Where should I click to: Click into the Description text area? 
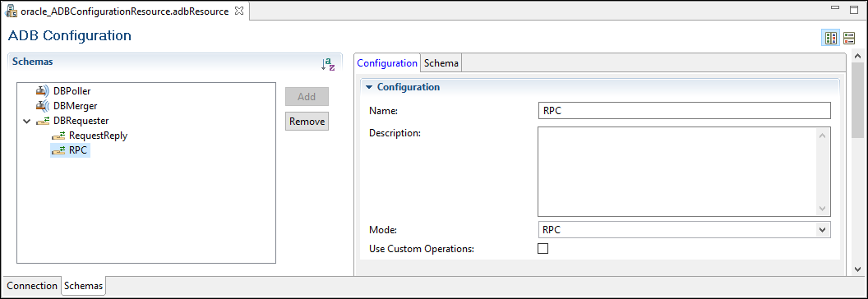[x=684, y=172]
